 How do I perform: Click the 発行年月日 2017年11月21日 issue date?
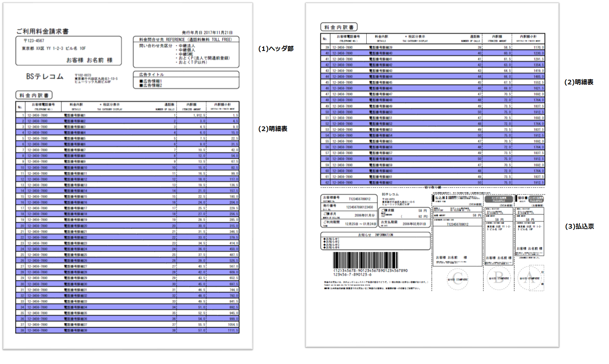point(207,33)
